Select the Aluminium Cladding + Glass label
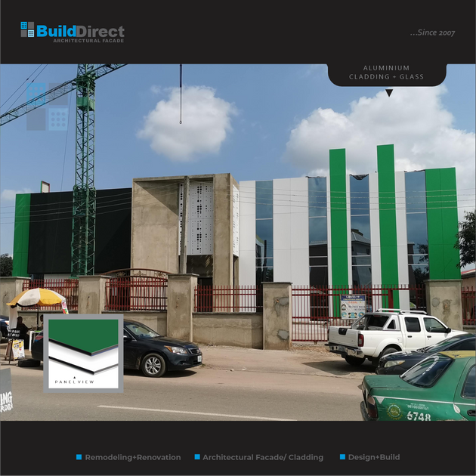 386,73
